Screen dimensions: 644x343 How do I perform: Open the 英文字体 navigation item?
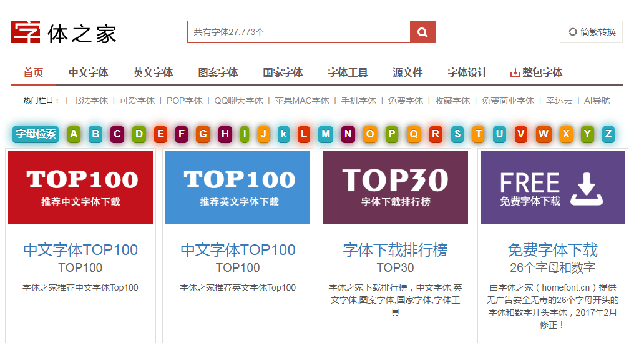[153, 72]
